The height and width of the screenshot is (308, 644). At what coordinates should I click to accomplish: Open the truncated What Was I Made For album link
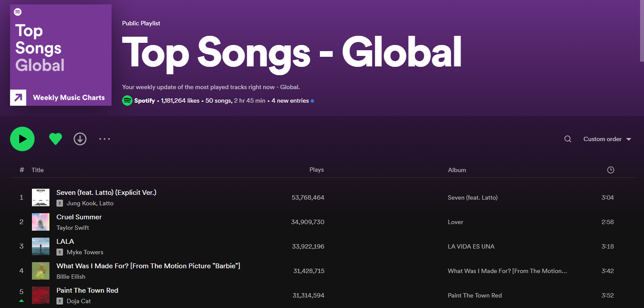(x=507, y=271)
